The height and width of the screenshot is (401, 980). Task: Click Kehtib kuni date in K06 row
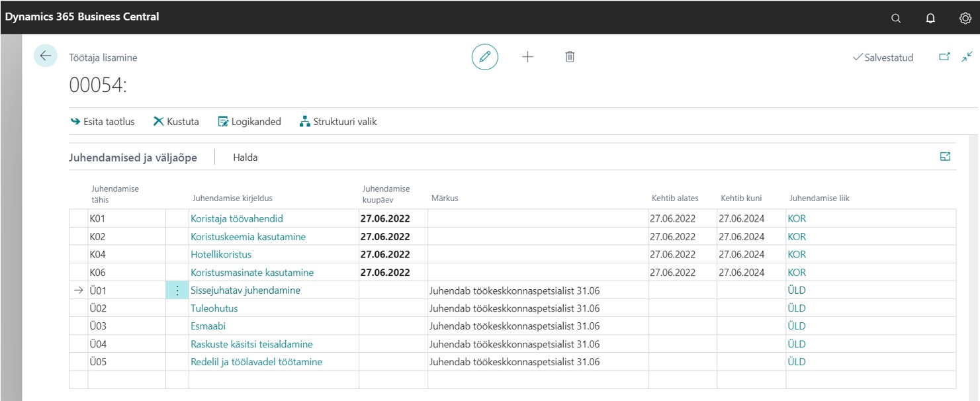(742, 272)
